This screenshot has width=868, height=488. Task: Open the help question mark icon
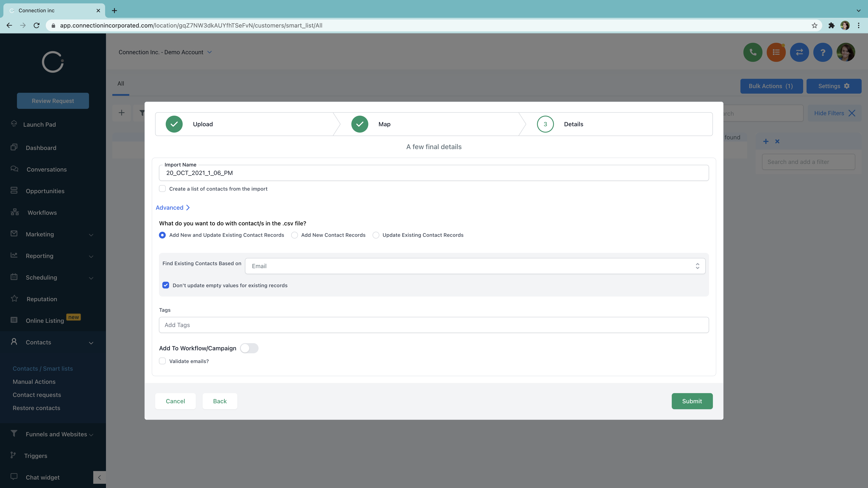tap(822, 52)
